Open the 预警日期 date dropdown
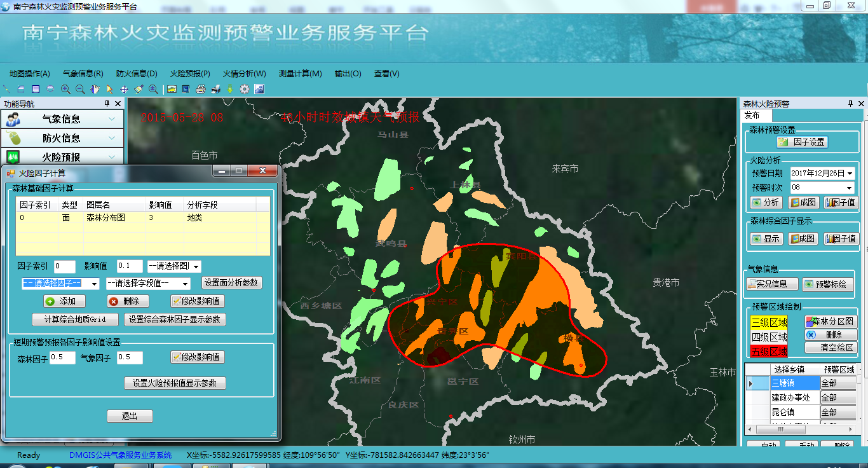868x468 pixels. (850, 173)
